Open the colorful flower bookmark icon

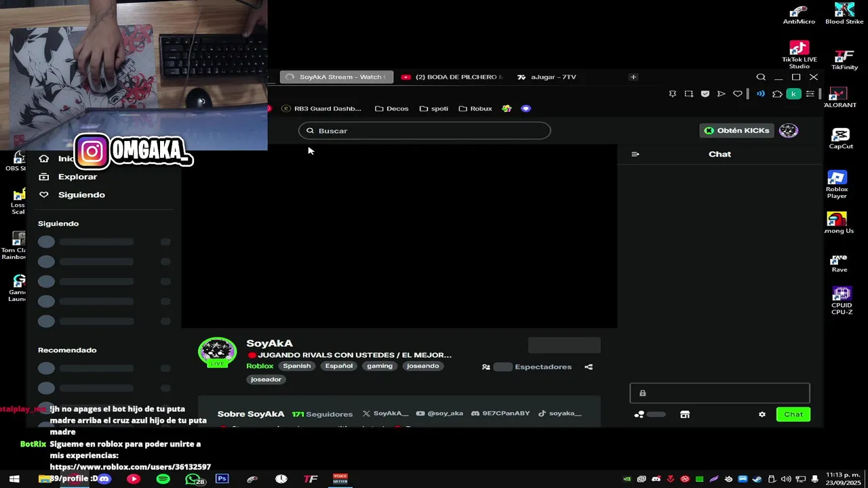(x=507, y=108)
